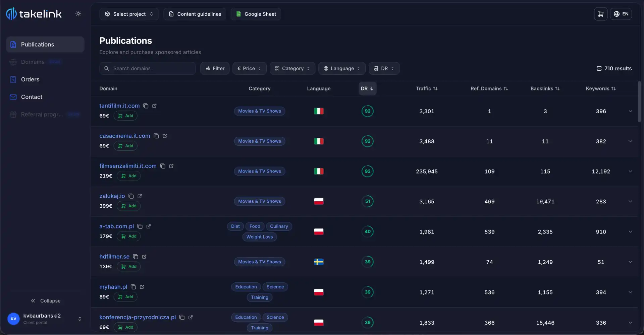Open the EN language selector

pos(621,14)
